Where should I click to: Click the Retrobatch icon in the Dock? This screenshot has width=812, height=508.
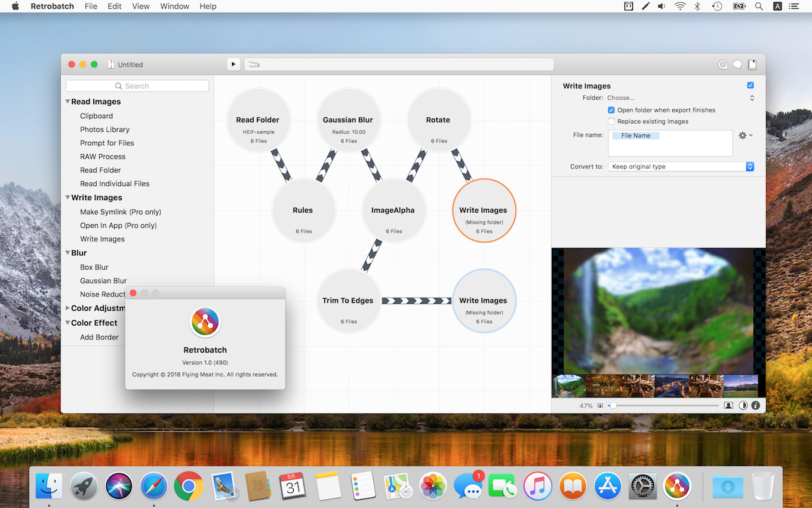[x=677, y=486]
